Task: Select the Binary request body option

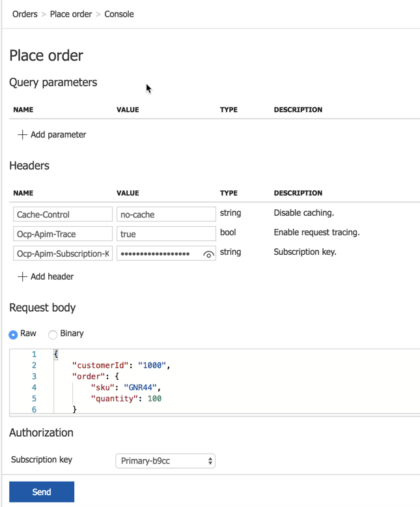Action: [53, 334]
